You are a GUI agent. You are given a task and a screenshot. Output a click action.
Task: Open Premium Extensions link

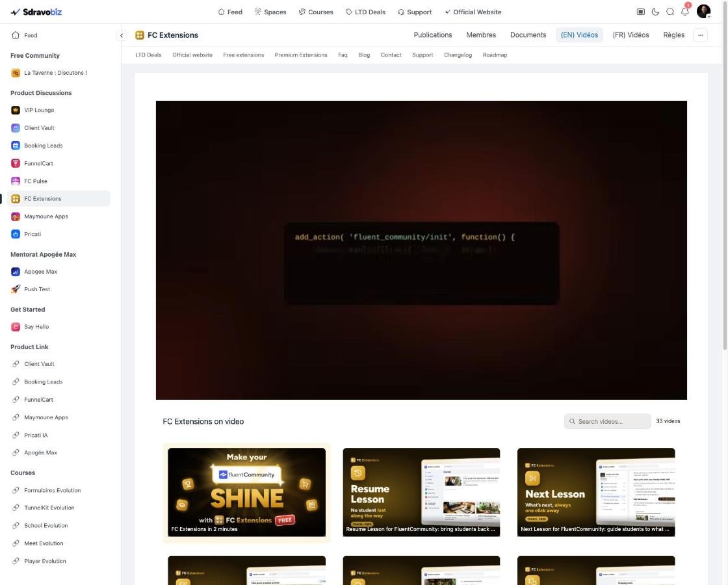pyautogui.click(x=301, y=55)
